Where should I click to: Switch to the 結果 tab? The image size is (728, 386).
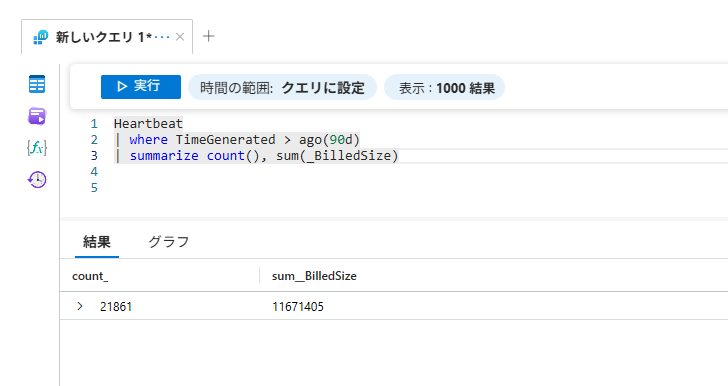pyautogui.click(x=97, y=242)
